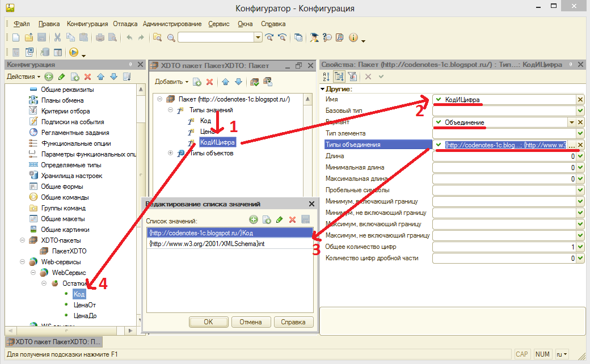
Task: Toggle alphabetical sort in Свойства panel
Action: click(326, 77)
